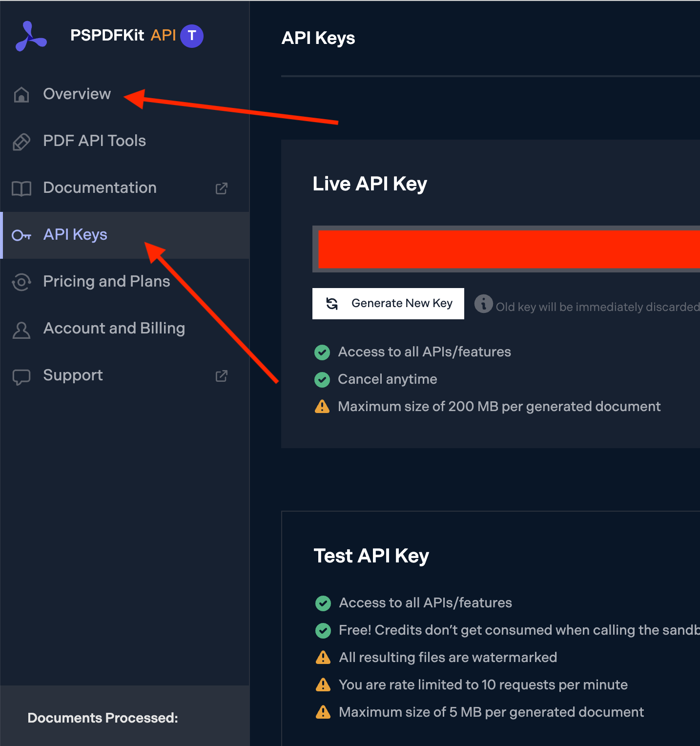Open Support external link arrow icon
The image size is (700, 746).
(x=222, y=375)
